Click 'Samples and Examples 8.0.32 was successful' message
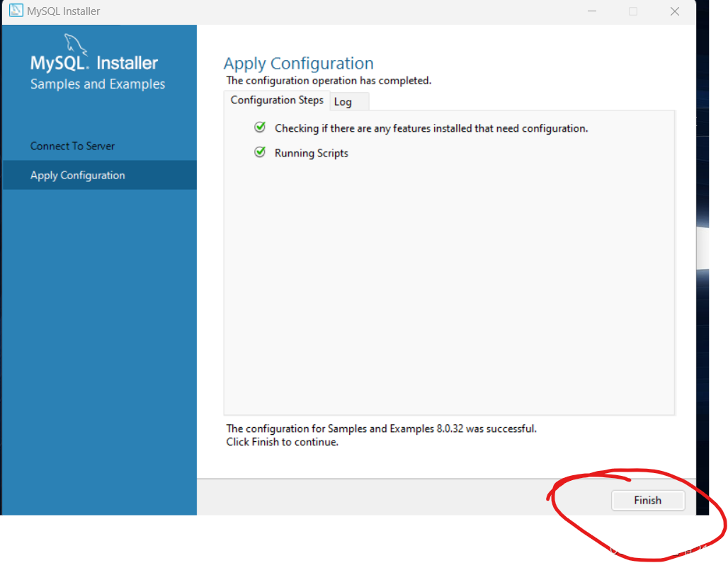The height and width of the screenshot is (563, 728). 381,428
